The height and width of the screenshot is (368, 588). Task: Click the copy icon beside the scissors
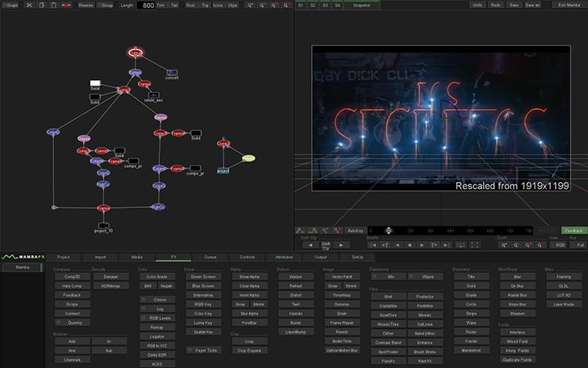coord(42,5)
